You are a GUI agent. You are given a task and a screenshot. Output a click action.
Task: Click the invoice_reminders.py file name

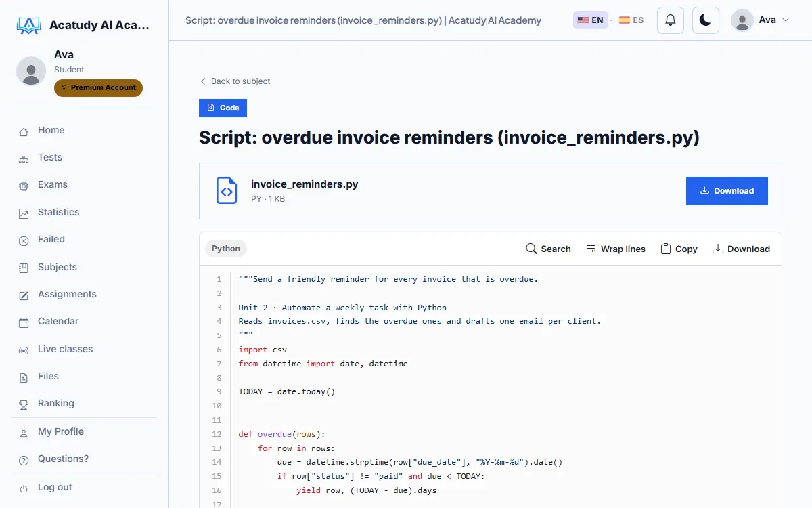pos(304,184)
